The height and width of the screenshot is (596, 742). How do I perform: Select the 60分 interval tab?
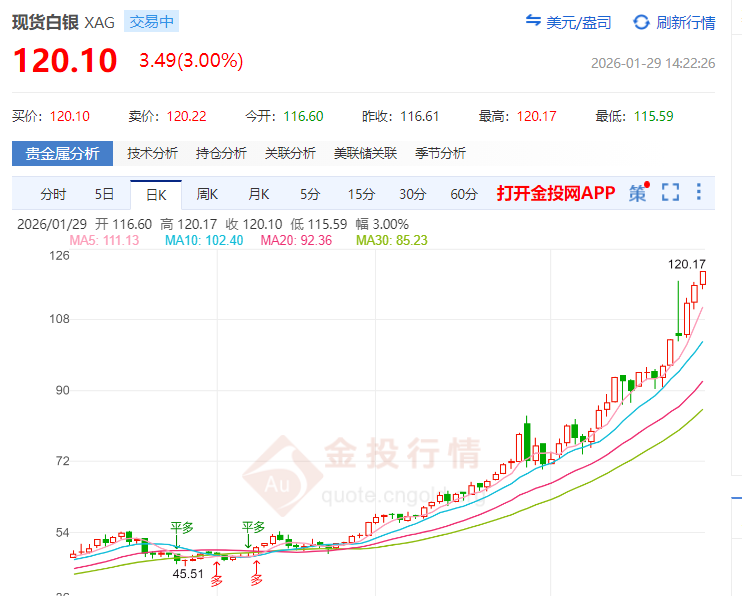click(464, 194)
